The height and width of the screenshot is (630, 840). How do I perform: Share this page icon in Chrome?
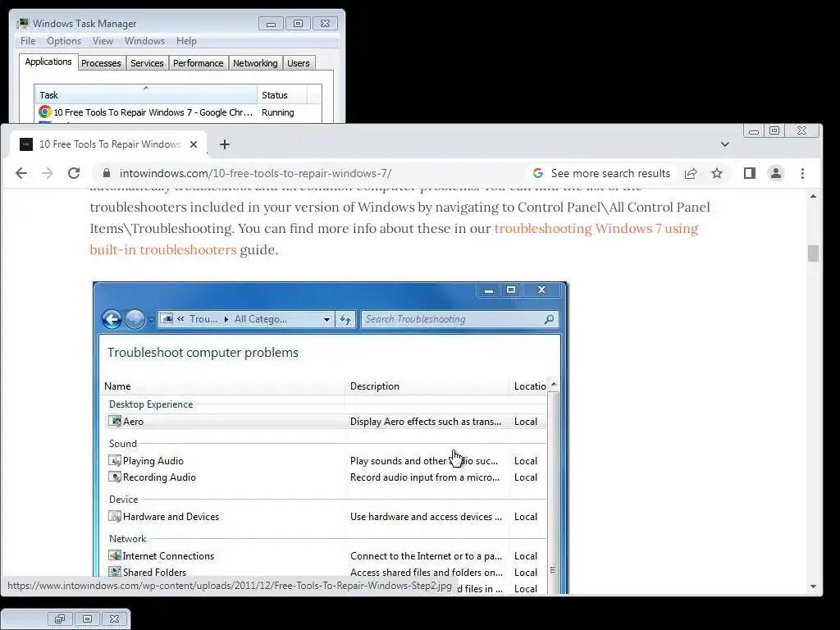pyautogui.click(x=691, y=173)
